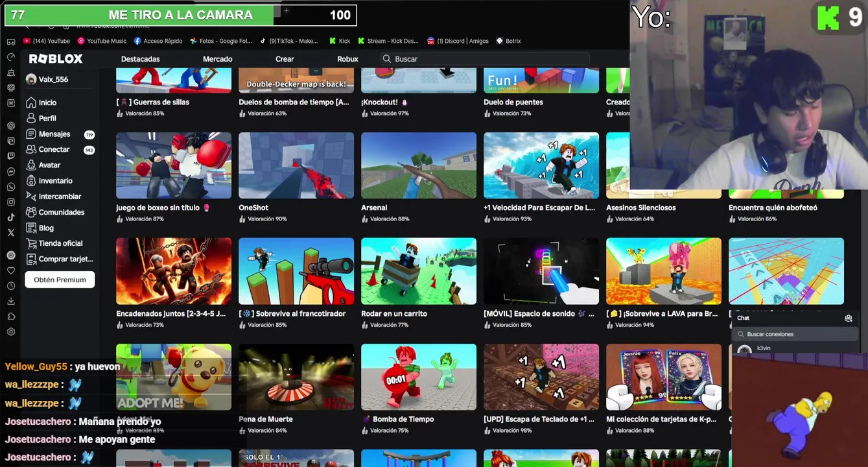Switch to the Crear tab
Screen dimensions: 868x467
(285, 59)
